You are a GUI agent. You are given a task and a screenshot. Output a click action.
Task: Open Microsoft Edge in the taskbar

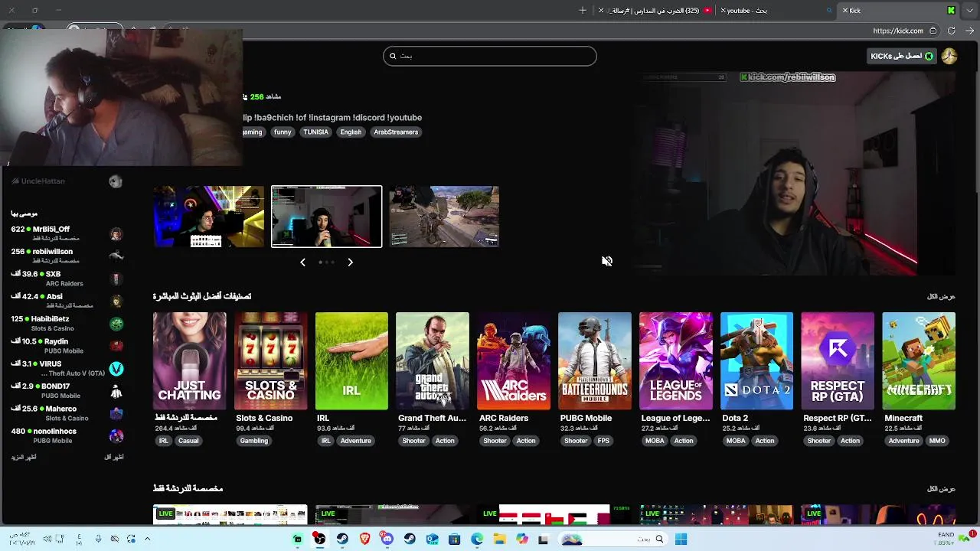[477, 540]
